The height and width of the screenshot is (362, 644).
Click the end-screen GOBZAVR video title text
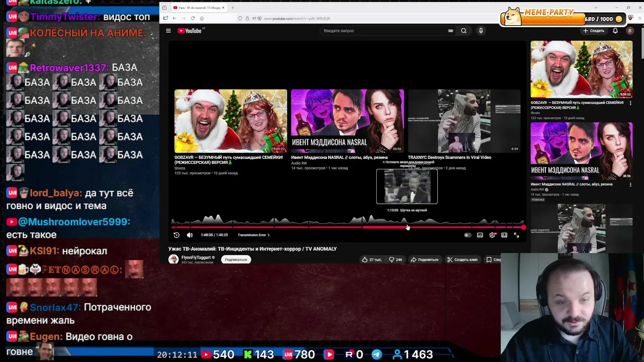pyautogui.click(x=228, y=160)
